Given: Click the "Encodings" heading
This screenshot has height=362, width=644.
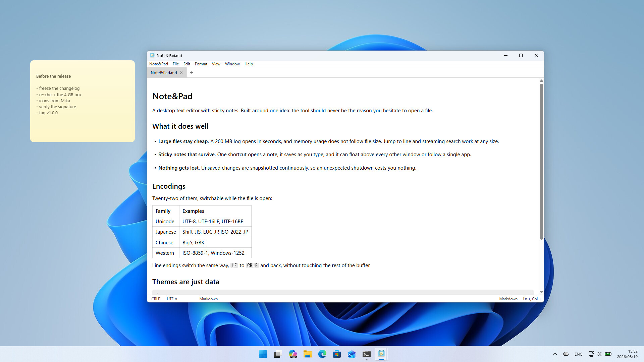Looking at the screenshot, I should pyautogui.click(x=169, y=186).
